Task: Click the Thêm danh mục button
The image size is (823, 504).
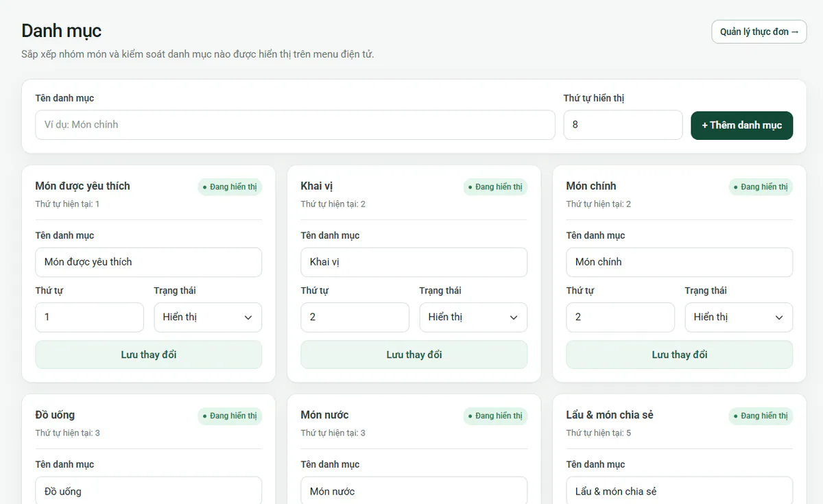Action: [742, 125]
